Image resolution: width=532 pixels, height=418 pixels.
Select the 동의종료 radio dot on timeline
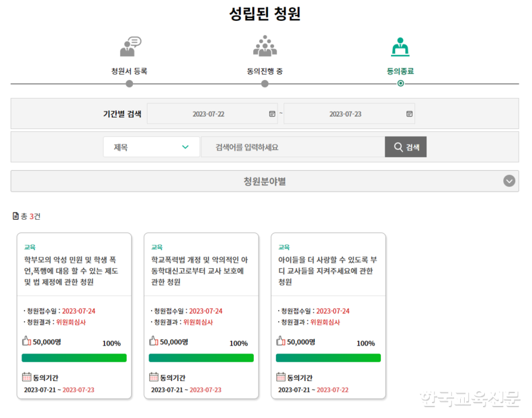coord(400,84)
